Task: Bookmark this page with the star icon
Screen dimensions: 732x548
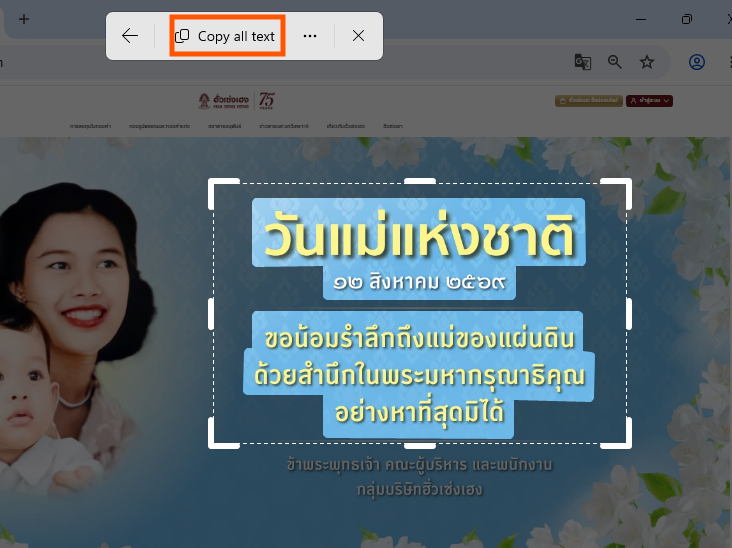Action: (647, 62)
